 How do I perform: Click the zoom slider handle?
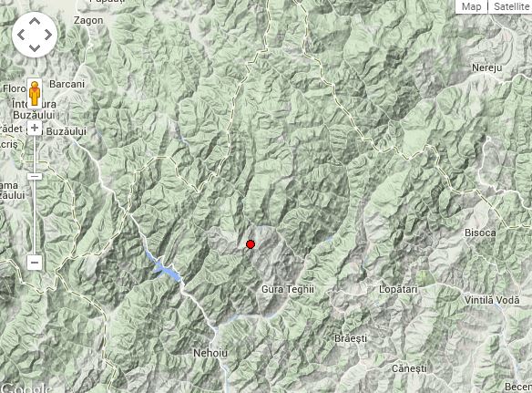(x=35, y=176)
